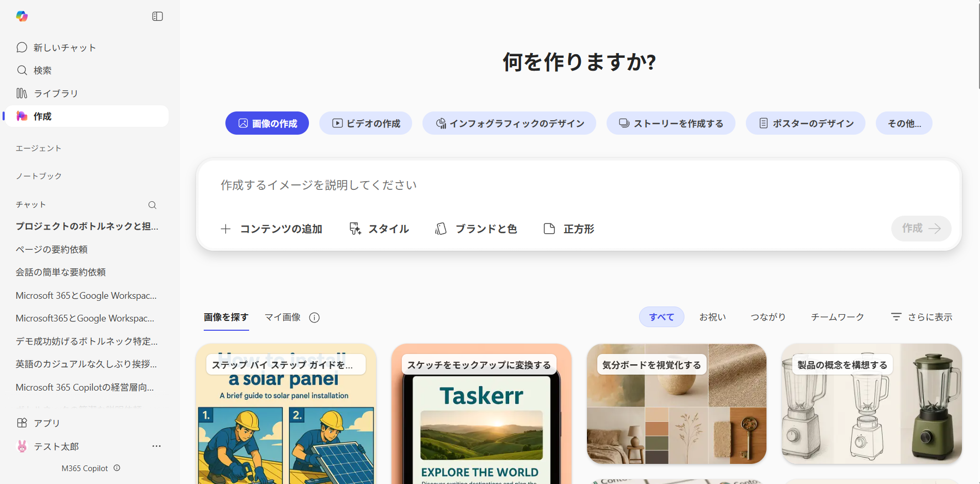Click the info icon next to M365 Copilot
Viewport: 980px width, 484px height.
click(x=117, y=468)
